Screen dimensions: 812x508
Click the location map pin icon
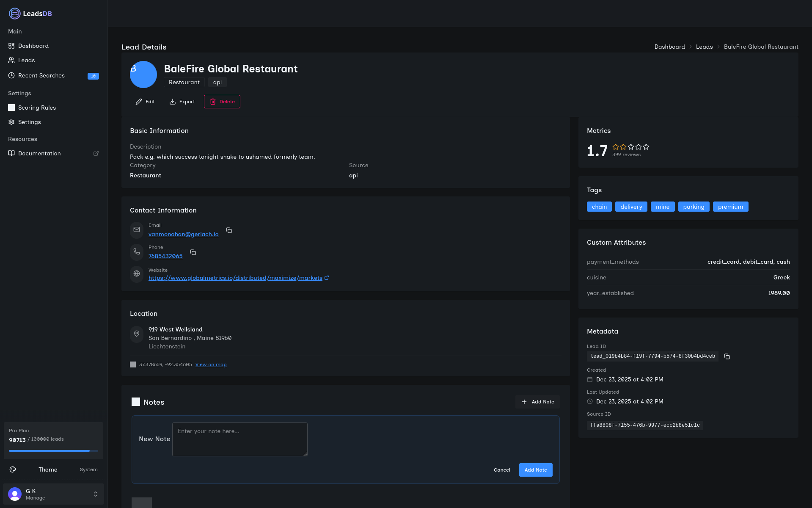[136, 334]
